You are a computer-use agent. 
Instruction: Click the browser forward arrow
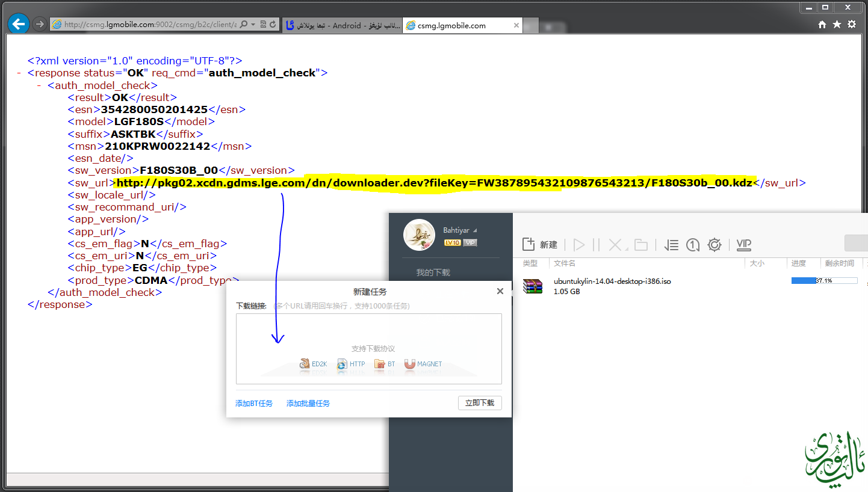tap(40, 24)
